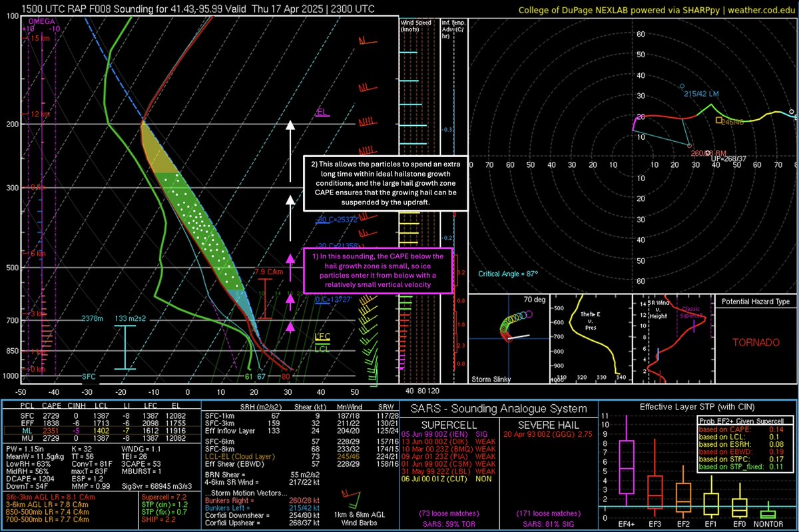Click the "Critical Angle = 87°" text
Screen dimensions: 799x532
pyautogui.click(x=509, y=274)
